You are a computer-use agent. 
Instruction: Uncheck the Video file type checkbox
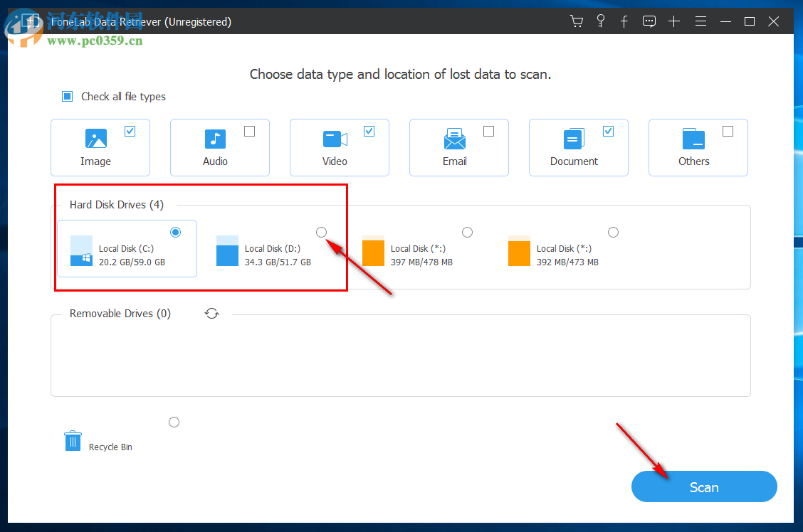369,130
